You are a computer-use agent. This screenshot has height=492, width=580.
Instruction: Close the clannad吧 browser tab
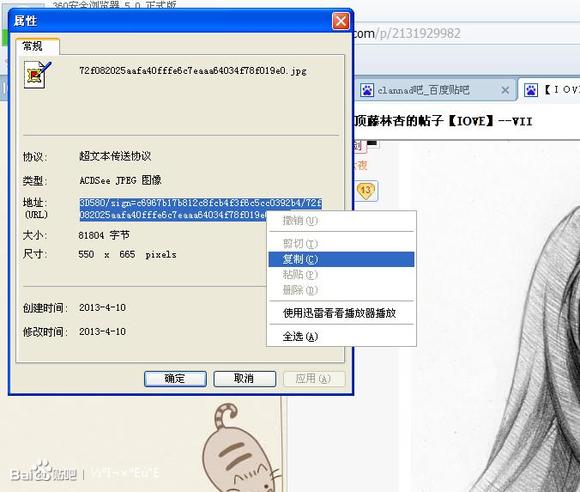point(505,90)
